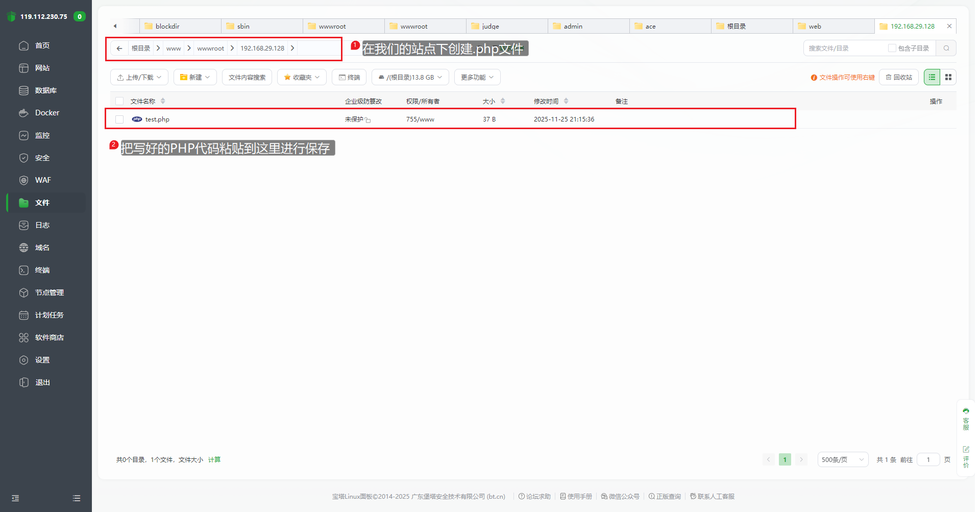Viewport: 980px width, 512px height.
Task: Expand the 上传/下载 dropdown
Action: tap(139, 77)
